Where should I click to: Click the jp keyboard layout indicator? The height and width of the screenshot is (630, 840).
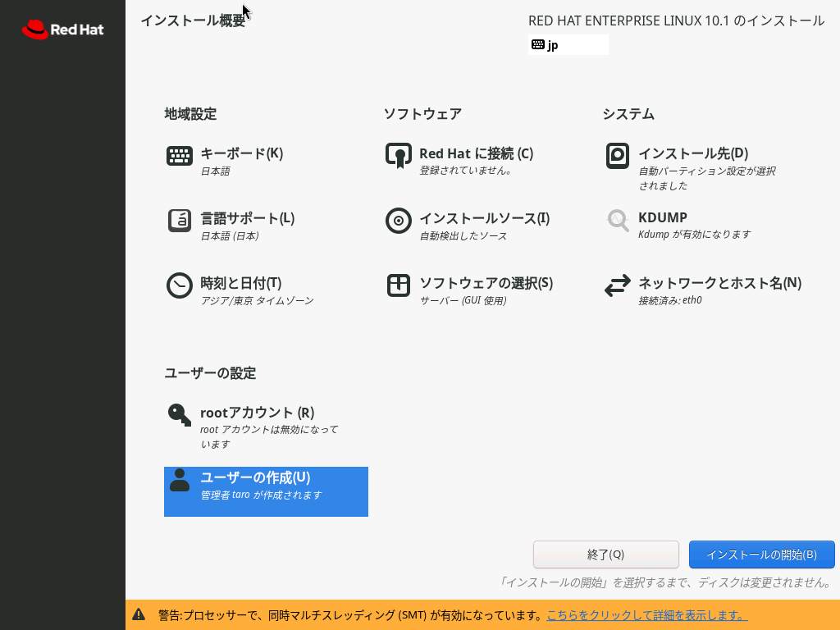568,45
